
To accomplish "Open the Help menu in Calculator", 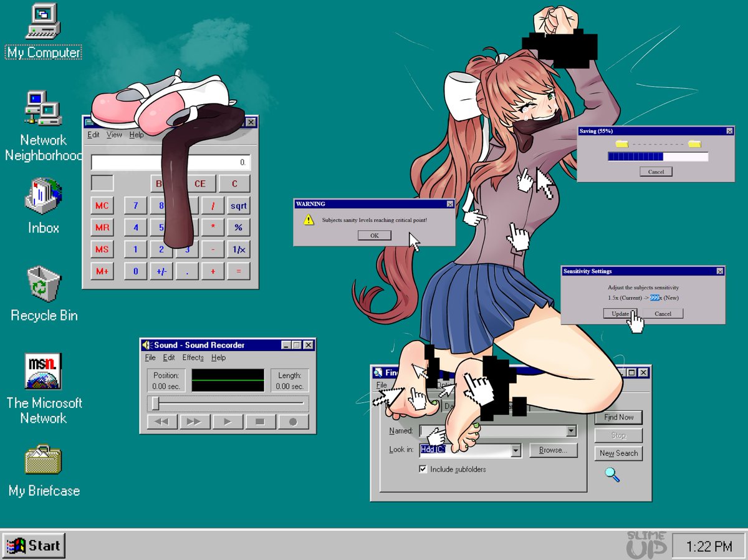I will (137, 135).
